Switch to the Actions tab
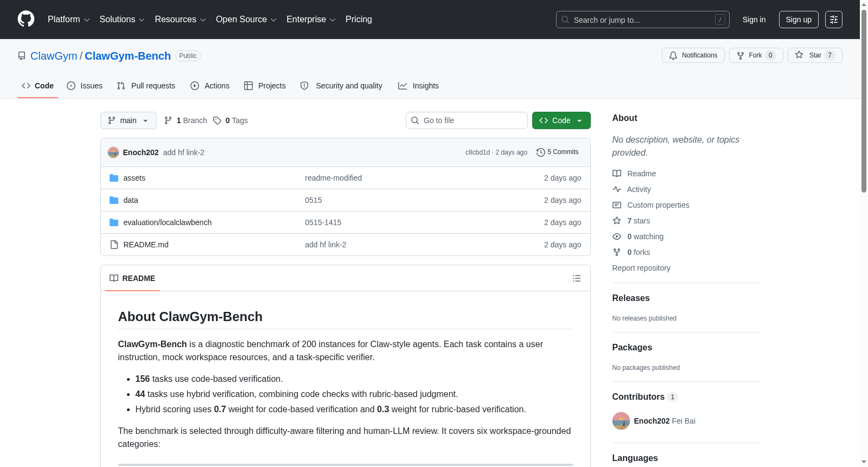868x467 pixels. tap(210, 86)
